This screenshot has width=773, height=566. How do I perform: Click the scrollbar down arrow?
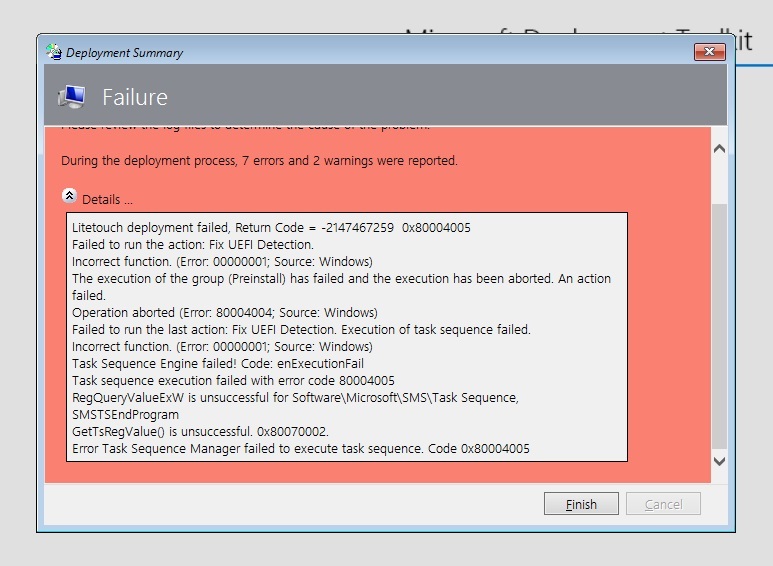(x=719, y=461)
